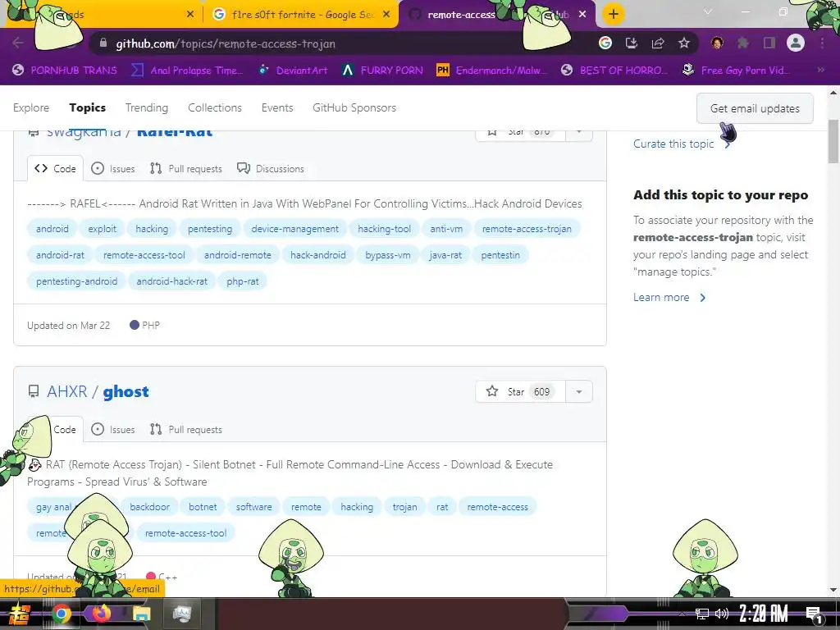Open the Rafel-Rat Issues tab
The width and height of the screenshot is (840, 630).
pos(113,168)
